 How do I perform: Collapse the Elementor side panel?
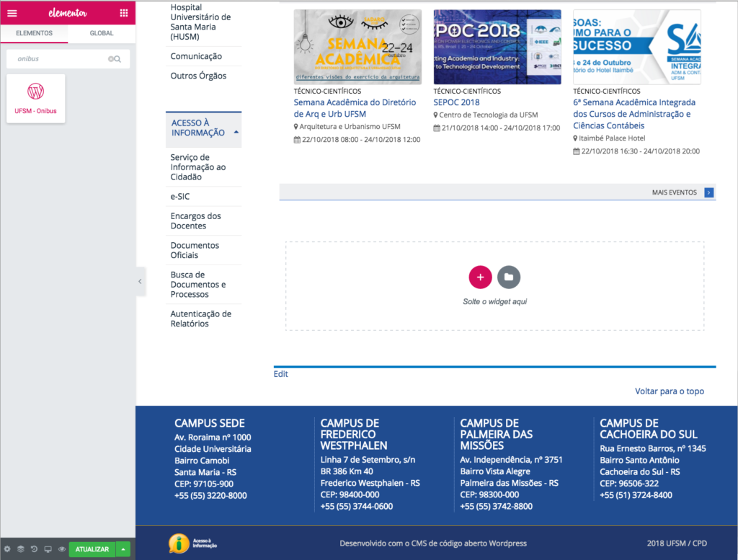[x=140, y=281]
